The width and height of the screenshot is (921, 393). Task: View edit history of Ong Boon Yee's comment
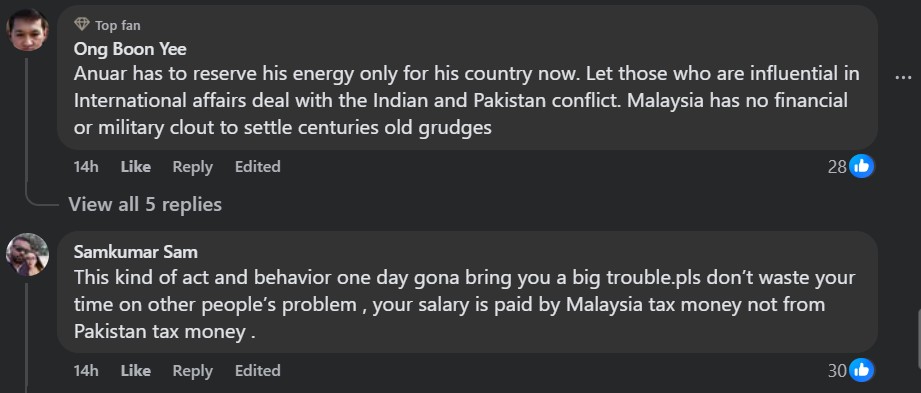pyautogui.click(x=257, y=167)
